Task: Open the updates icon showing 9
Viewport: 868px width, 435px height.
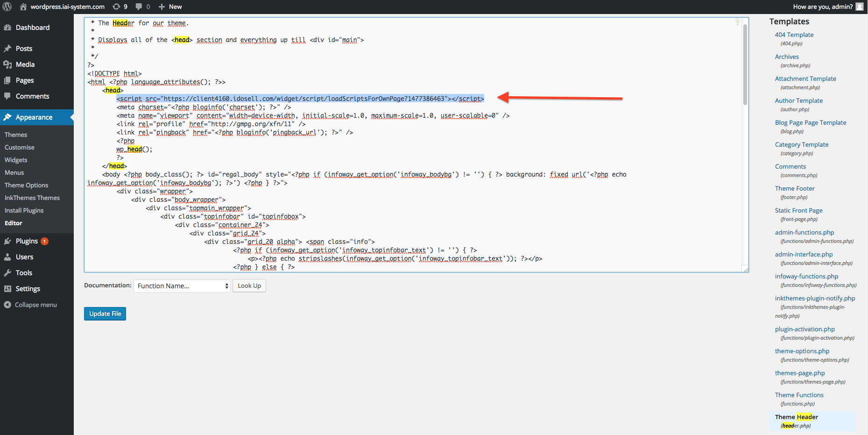Action: click(x=116, y=7)
